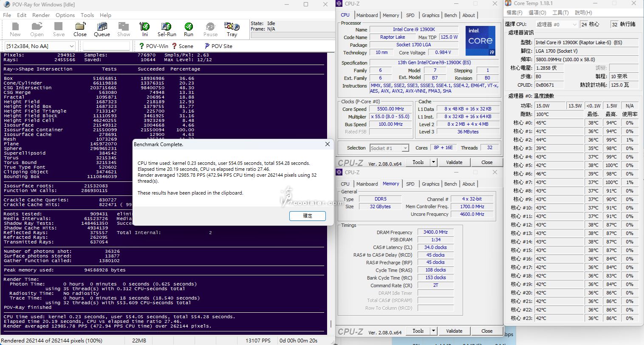Click Close button in upper CPU-Z

pos(487,162)
